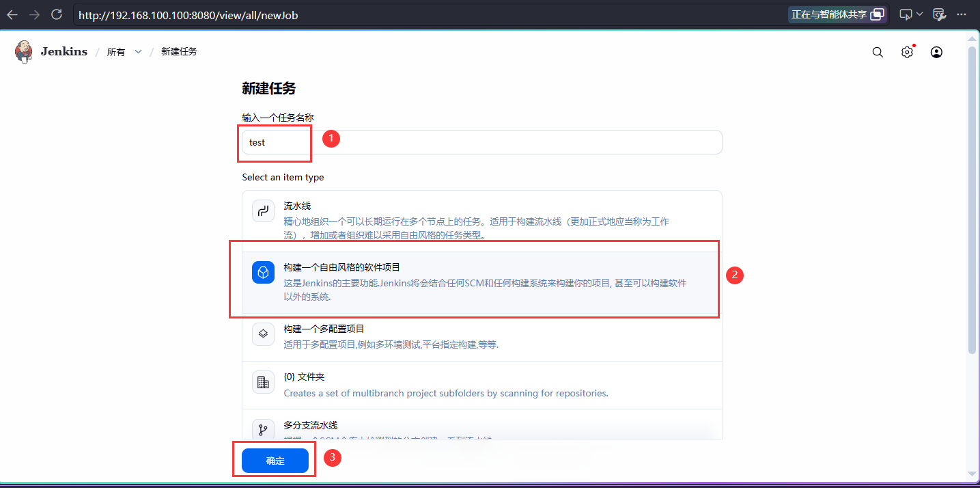Click the 新建任务 page heading
Image resolution: width=980 pixels, height=488 pixels.
(x=269, y=89)
